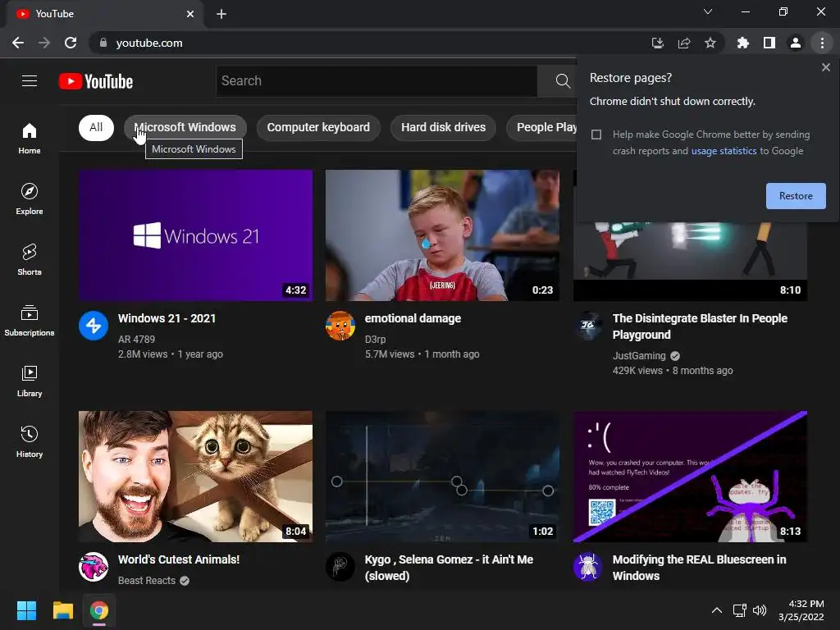Open Windows Start menu
This screenshot has width=840, height=630.
pyautogui.click(x=26, y=610)
